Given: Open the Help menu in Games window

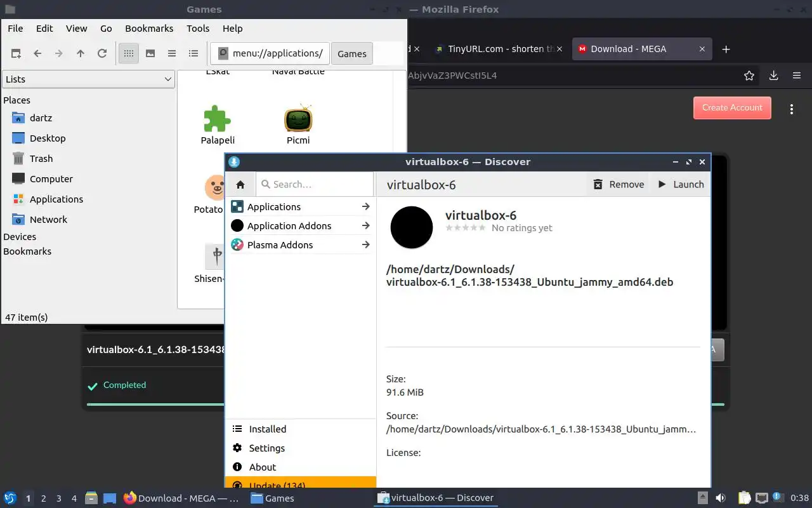Looking at the screenshot, I should coord(233,29).
